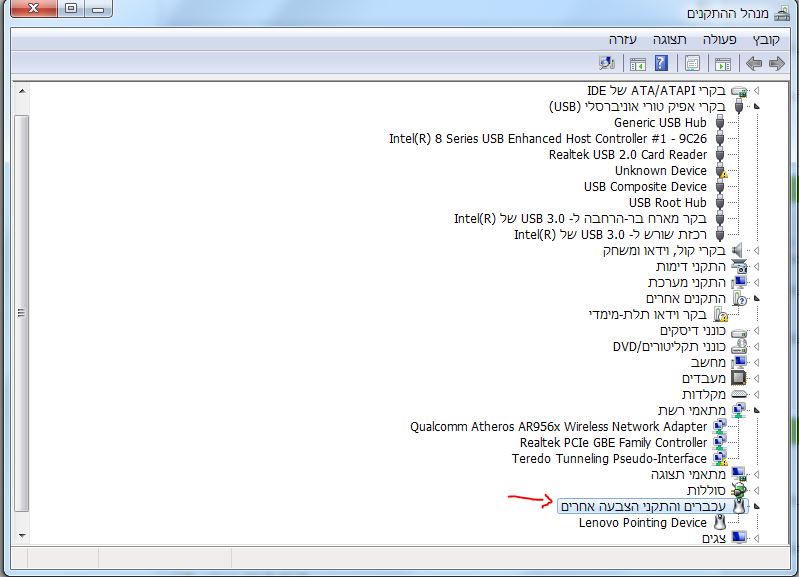This screenshot has width=799, height=577.
Task: Collapse the התקנים אחרים node
Action: pyautogui.click(x=757, y=298)
